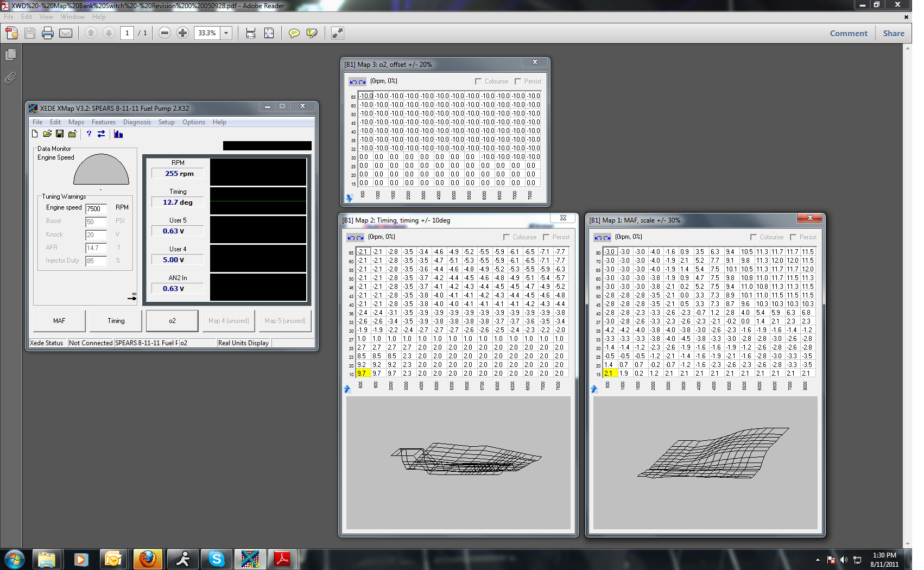Show hidden system tray icons arrow
Image resolution: width=924 pixels, height=570 pixels.
818,560
